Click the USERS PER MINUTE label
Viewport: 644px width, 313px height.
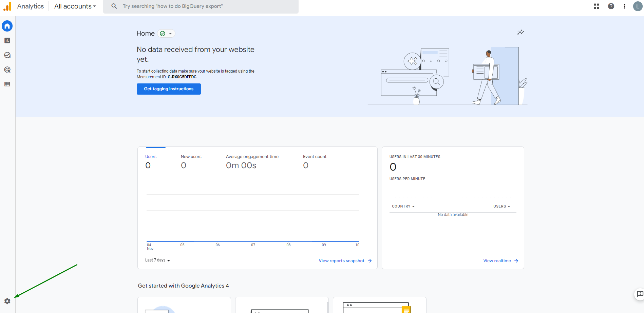point(407,179)
